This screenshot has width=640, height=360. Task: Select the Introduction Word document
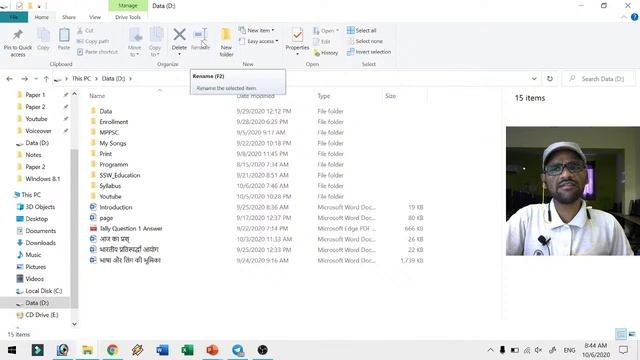pos(116,207)
